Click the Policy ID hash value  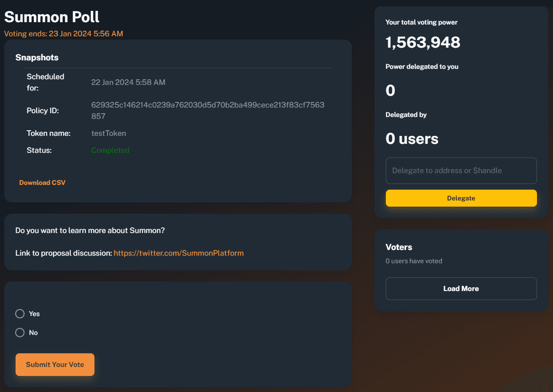pyautogui.click(x=208, y=110)
